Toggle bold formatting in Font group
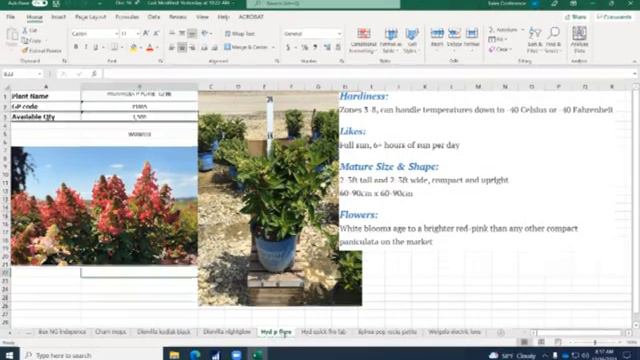This screenshot has width=640, height=360. [x=76, y=47]
